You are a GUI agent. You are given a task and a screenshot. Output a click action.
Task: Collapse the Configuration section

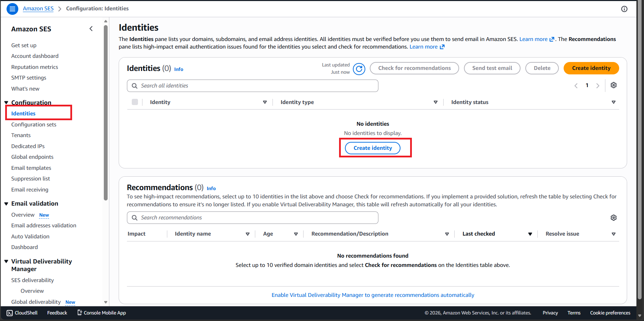(6, 103)
